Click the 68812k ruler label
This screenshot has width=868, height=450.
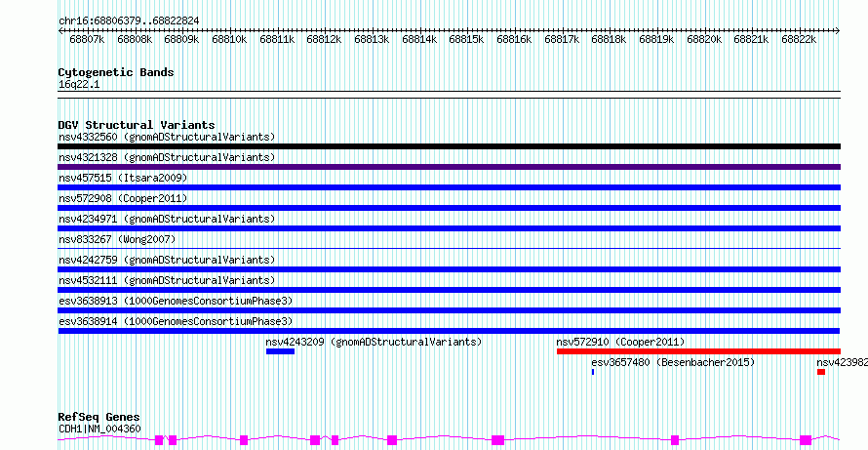(324, 39)
